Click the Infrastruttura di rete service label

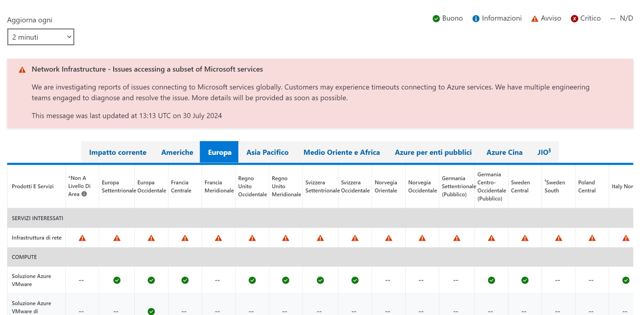36,238
